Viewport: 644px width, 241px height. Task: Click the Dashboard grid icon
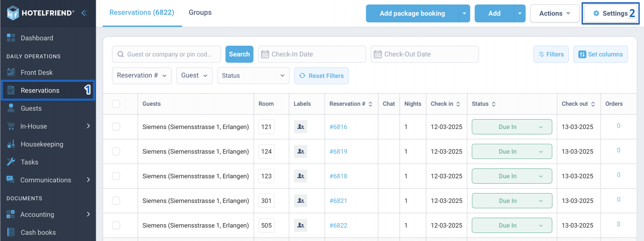[11, 38]
